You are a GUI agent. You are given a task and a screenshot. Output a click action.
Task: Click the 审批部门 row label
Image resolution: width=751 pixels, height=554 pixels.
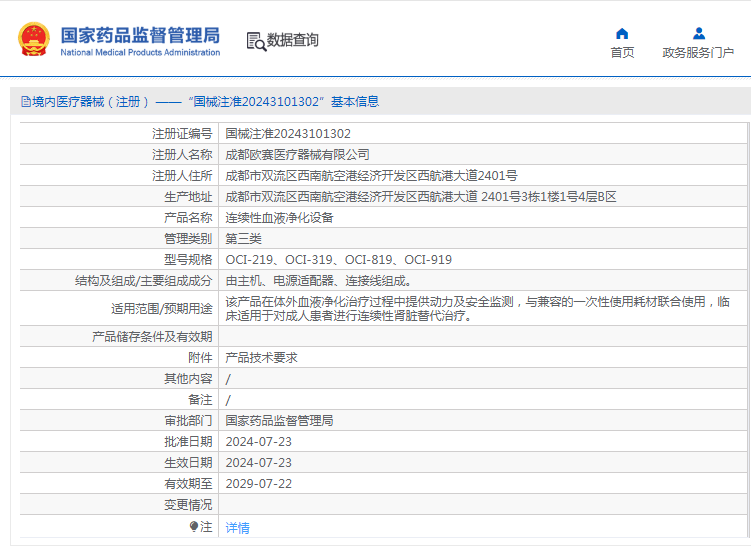click(188, 421)
